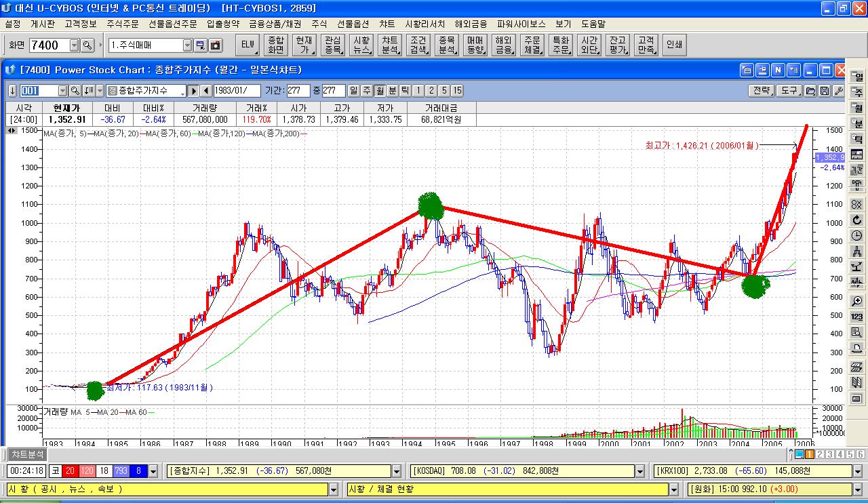The height and width of the screenshot is (503, 868).
Task: Open the folder icon in chart toolbar
Action: pos(810,91)
